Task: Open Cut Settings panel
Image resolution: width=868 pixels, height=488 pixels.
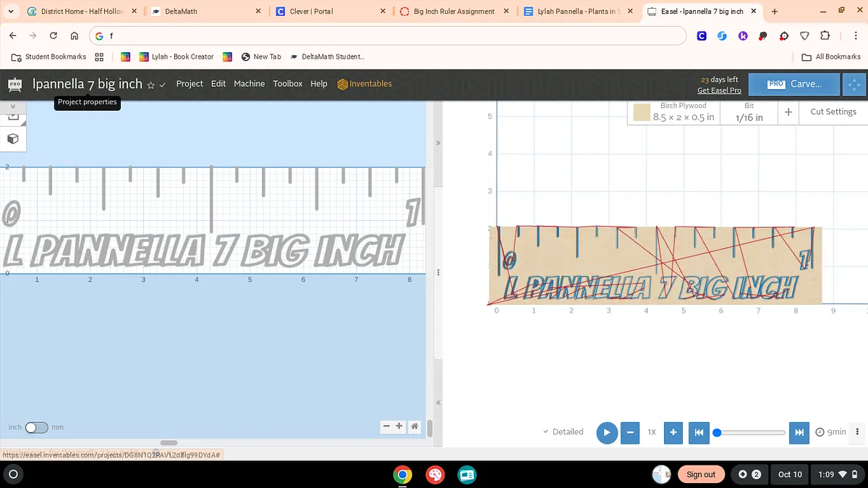Action: tap(833, 112)
